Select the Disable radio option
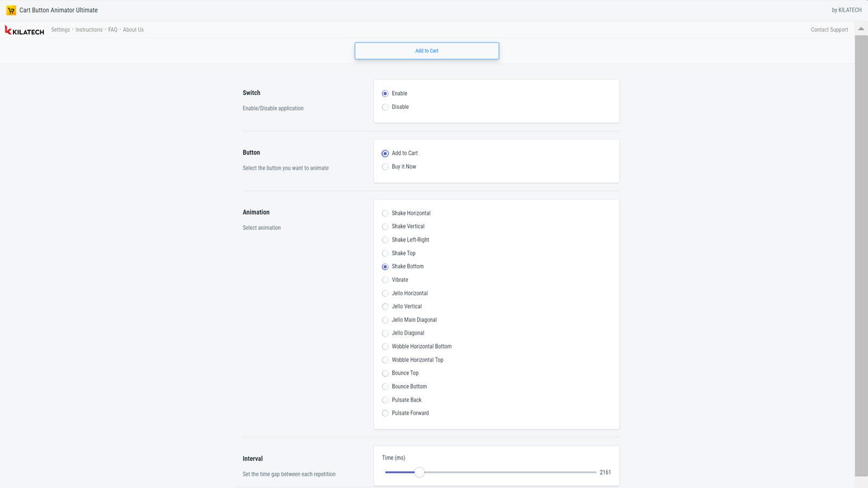Screen dimensions: 868x488 (385, 107)
